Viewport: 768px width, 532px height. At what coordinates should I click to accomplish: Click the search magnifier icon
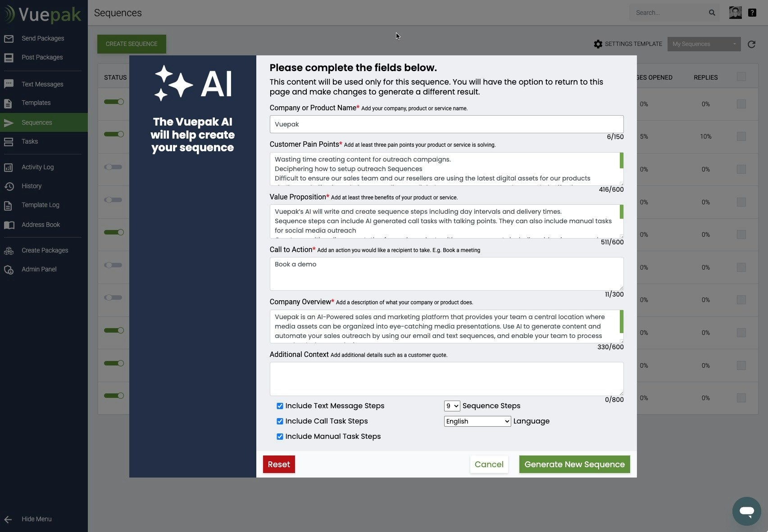712,13
